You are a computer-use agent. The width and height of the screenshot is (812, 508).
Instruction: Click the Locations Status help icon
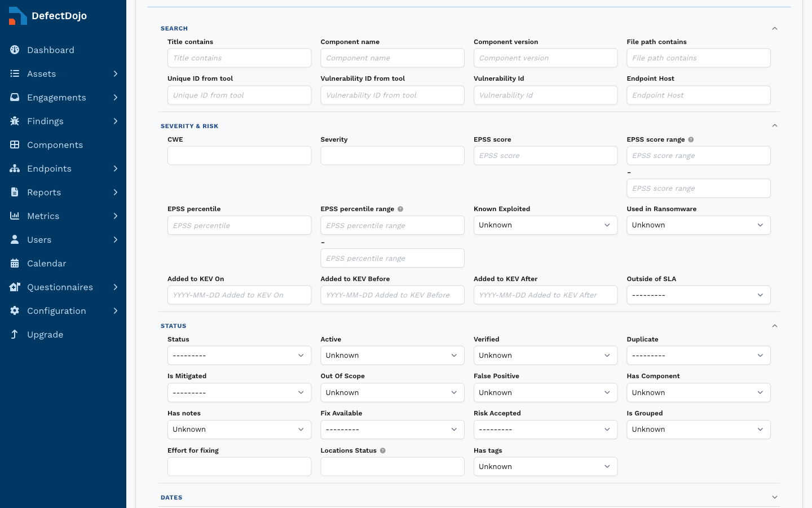point(383,450)
